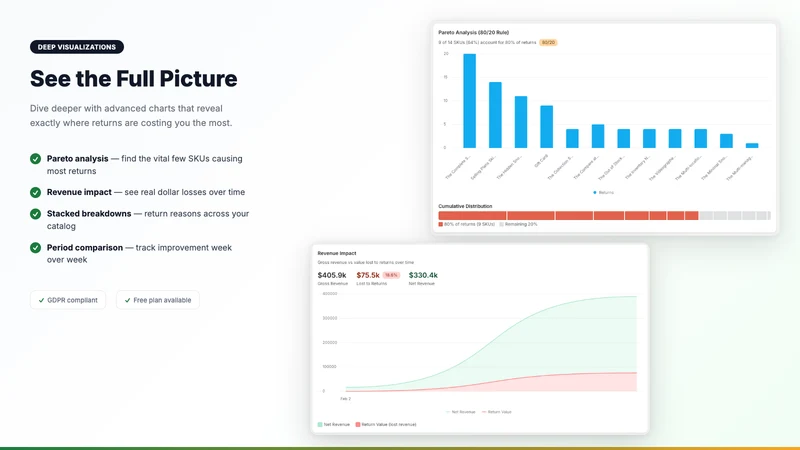Screen dimensions: 800x450
Task: Click the shortest bar at the chart's end
Action: [x=752, y=145]
